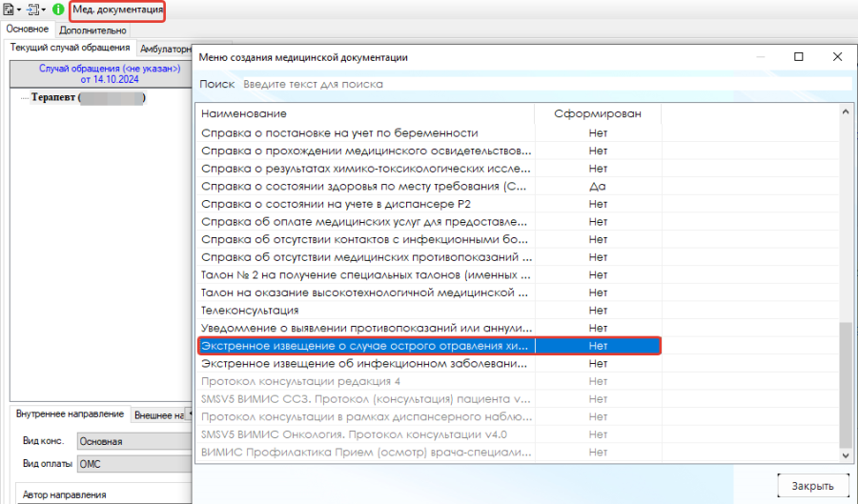Screen dimensions: 858x504
Task: Open the Мед. документация button
Action: tap(117, 10)
